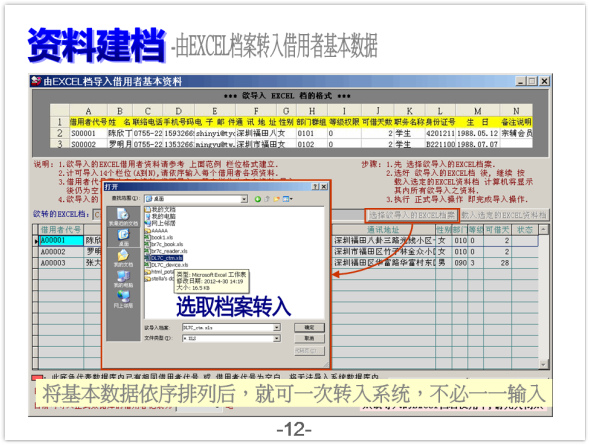Click the 通讯地址 column header

[383, 229]
